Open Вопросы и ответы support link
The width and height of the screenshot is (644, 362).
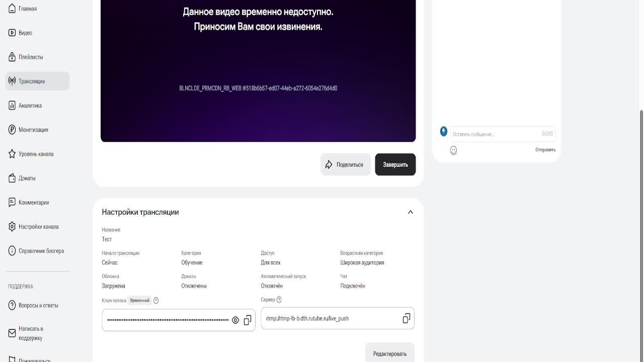pos(37,305)
